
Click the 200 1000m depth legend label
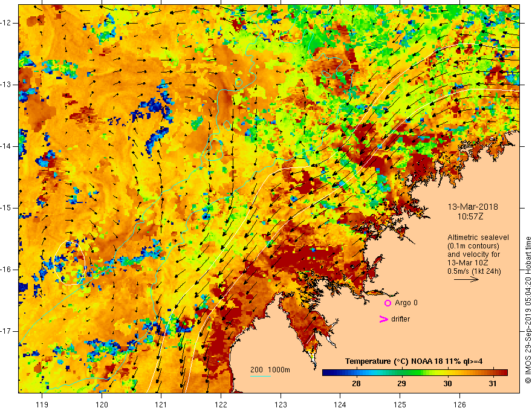[270, 370]
